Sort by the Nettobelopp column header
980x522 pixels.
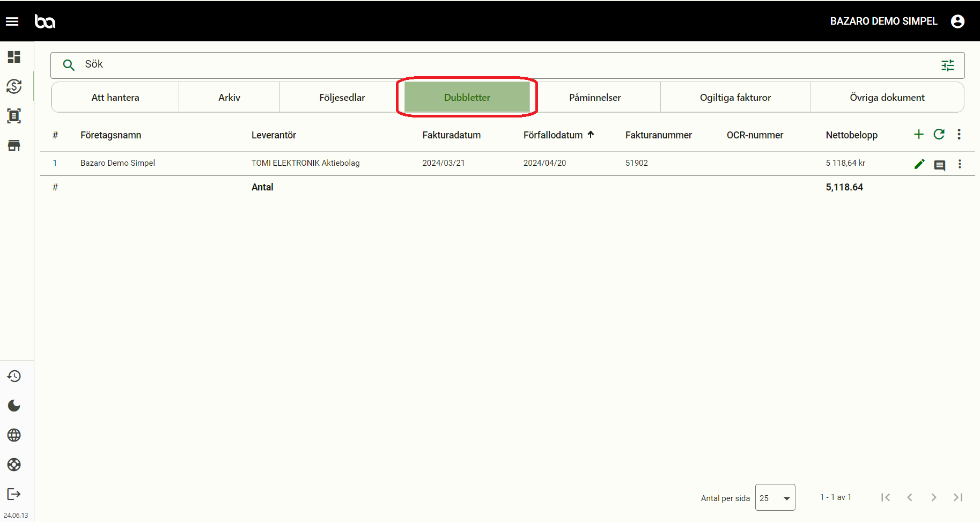[x=852, y=135]
